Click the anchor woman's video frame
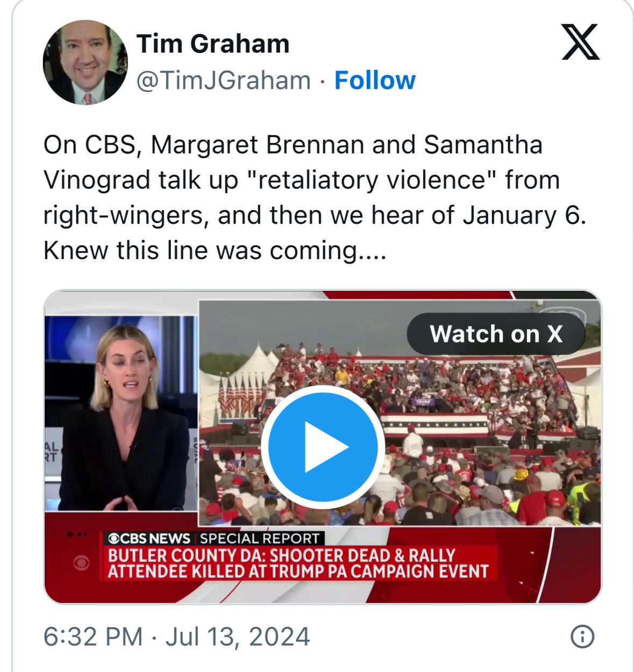Image resolution: width=634 pixels, height=672 pixels. [x=121, y=413]
